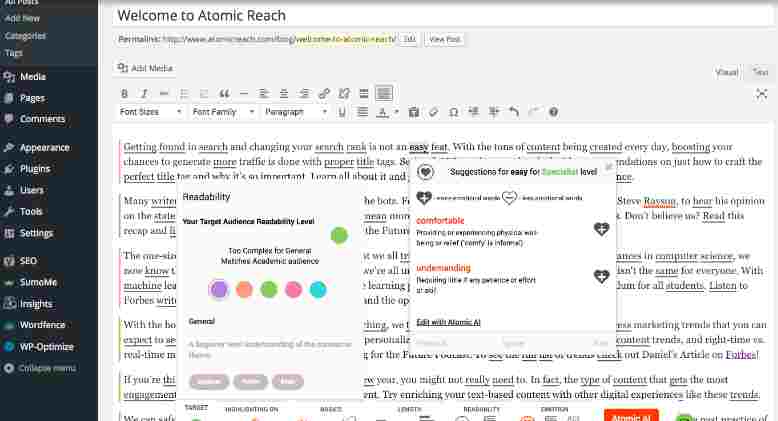Viewport: 778px width, 421px height.
Task: Click the Add Media button
Action: (x=145, y=68)
